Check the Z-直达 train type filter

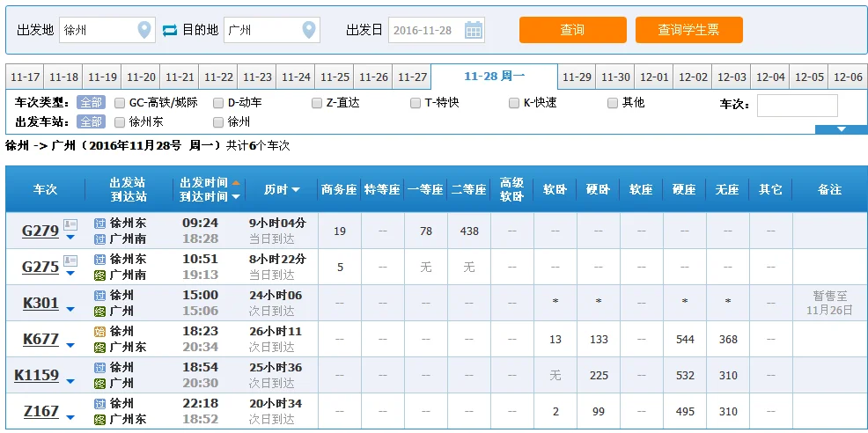pos(317,103)
